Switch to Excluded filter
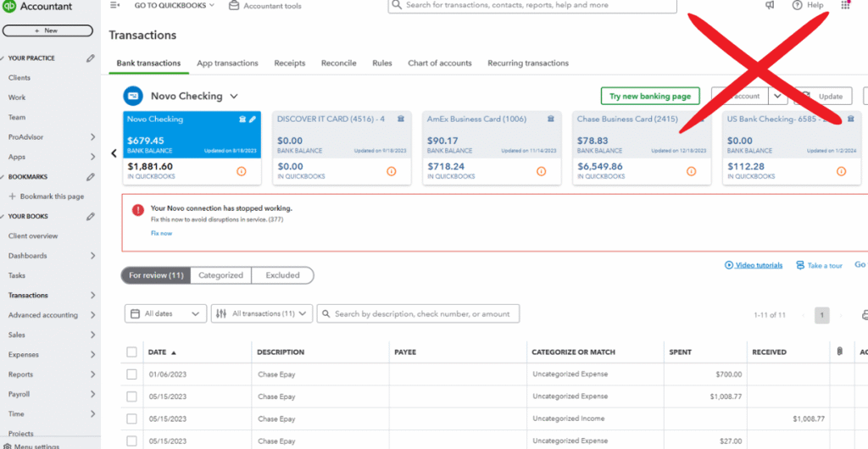This screenshot has width=868, height=449. 282,275
